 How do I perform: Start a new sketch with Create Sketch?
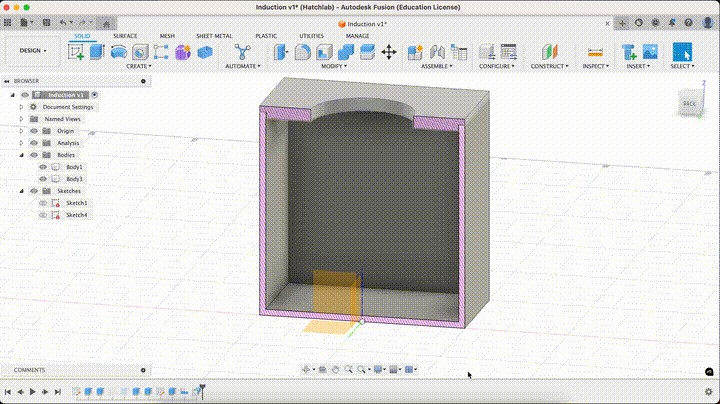coord(76,52)
